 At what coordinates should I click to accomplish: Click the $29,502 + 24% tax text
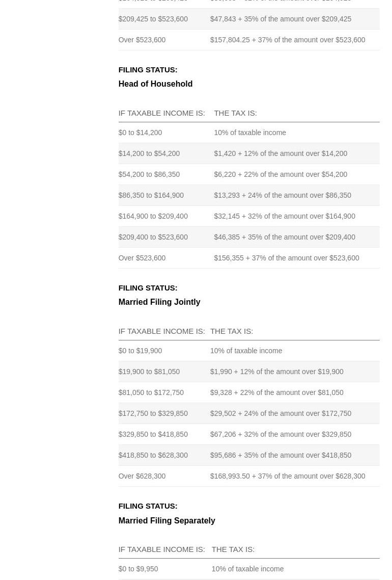(x=281, y=413)
